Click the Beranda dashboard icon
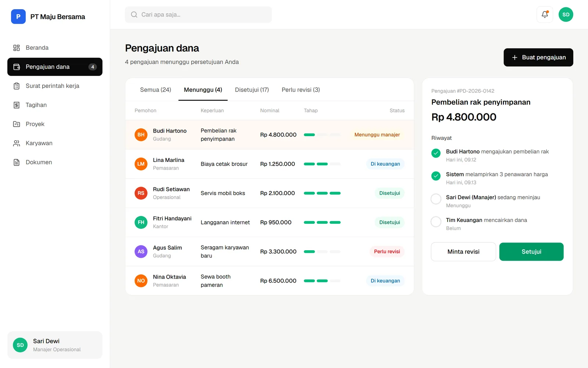 [x=17, y=48]
